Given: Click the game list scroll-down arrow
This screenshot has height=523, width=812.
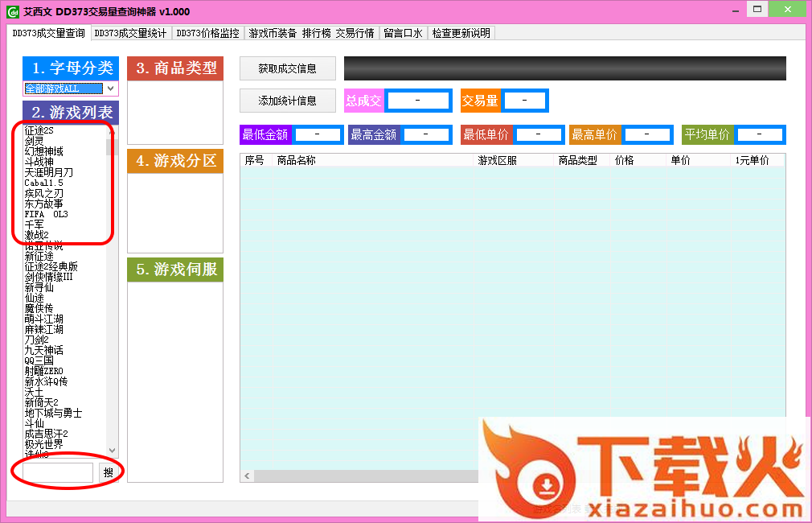Looking at the screenshot, I should [112, 451].
